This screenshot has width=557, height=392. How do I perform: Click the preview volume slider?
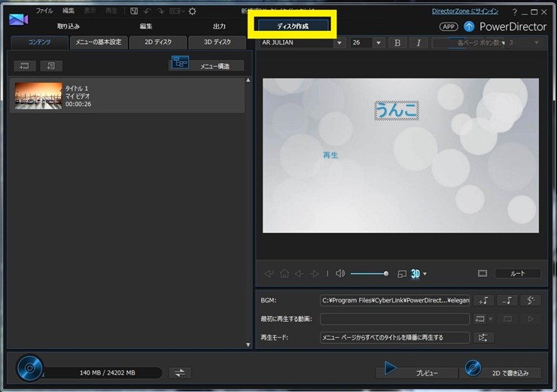pos(369,274)
